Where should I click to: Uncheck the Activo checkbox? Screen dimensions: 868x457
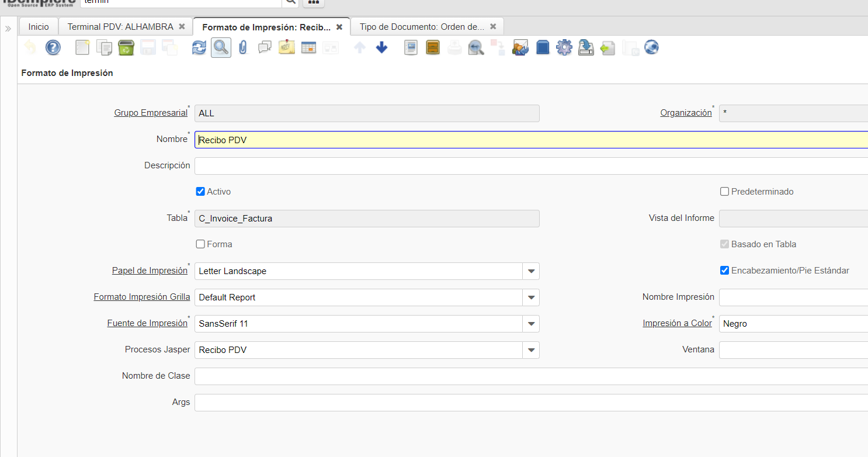coord(200,192)
